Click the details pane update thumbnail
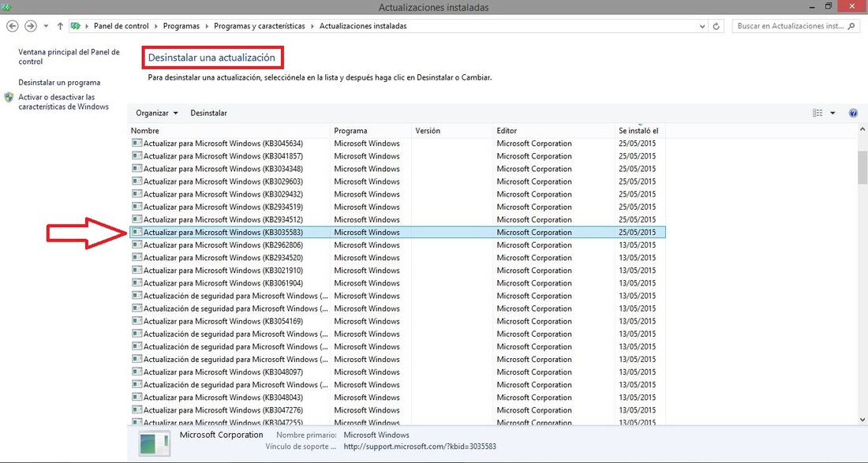This screenshot has width=868, height=463. (155, 445)
